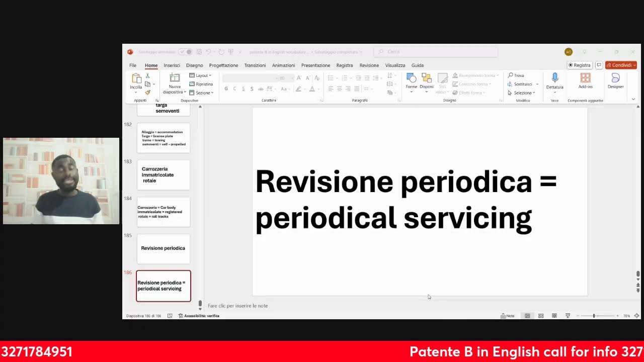The image size is (644, 362).
Task: Toggle strikethrough text formatting
Action: coord(261,88)
